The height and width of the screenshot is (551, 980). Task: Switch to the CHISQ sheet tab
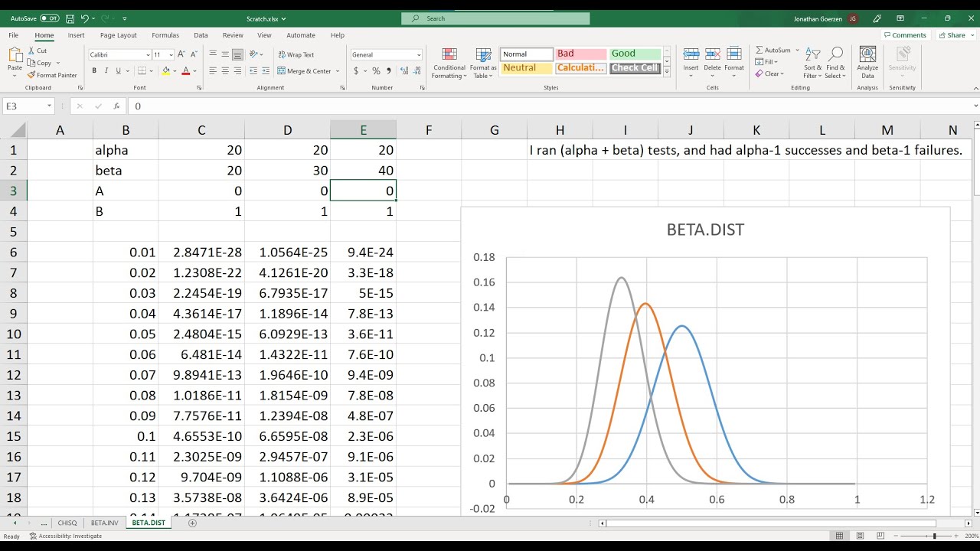point(67,523)
